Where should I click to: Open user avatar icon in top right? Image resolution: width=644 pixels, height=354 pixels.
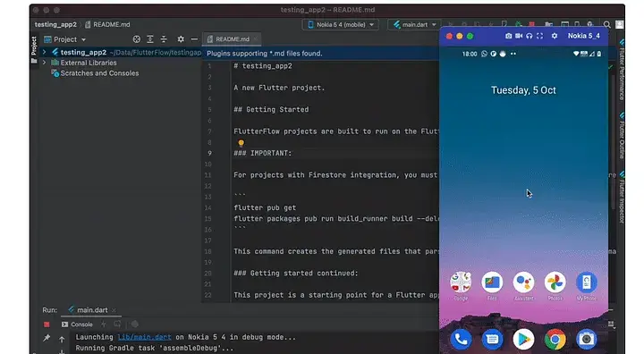coord(619,25)
